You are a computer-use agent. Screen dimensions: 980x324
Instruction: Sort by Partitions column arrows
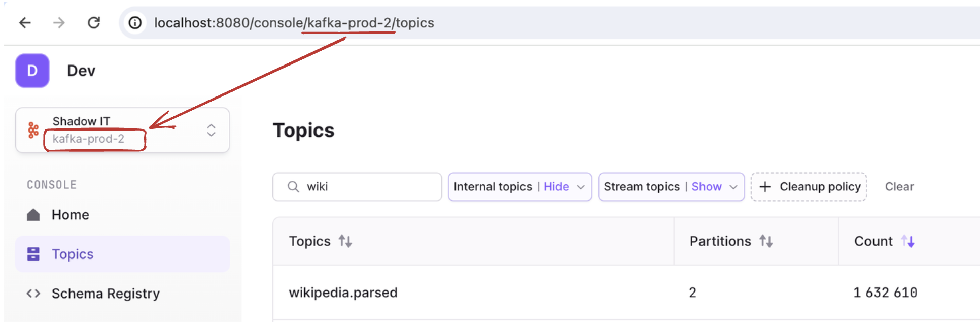click(766, 241)
